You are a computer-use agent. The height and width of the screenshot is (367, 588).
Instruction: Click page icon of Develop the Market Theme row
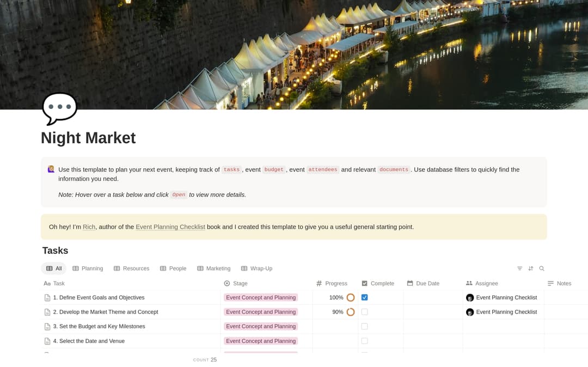pyautogui.click(x=47, y=312)
